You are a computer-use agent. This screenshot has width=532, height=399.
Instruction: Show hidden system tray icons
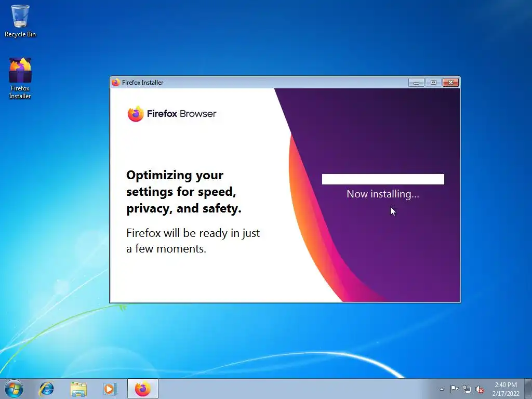pos(442,389)
